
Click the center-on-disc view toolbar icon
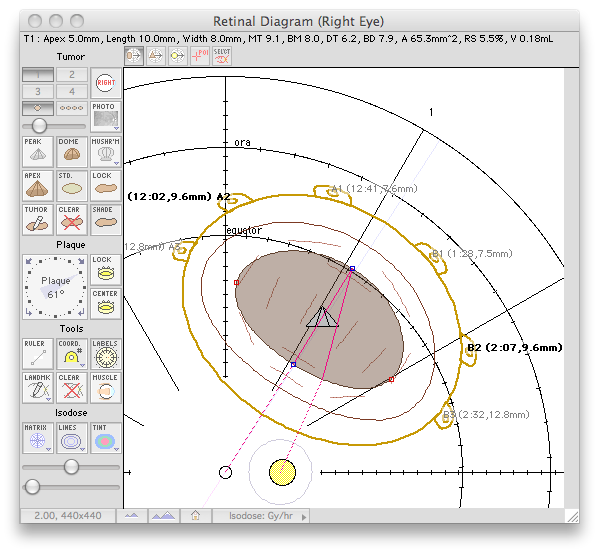coord(178,56)
